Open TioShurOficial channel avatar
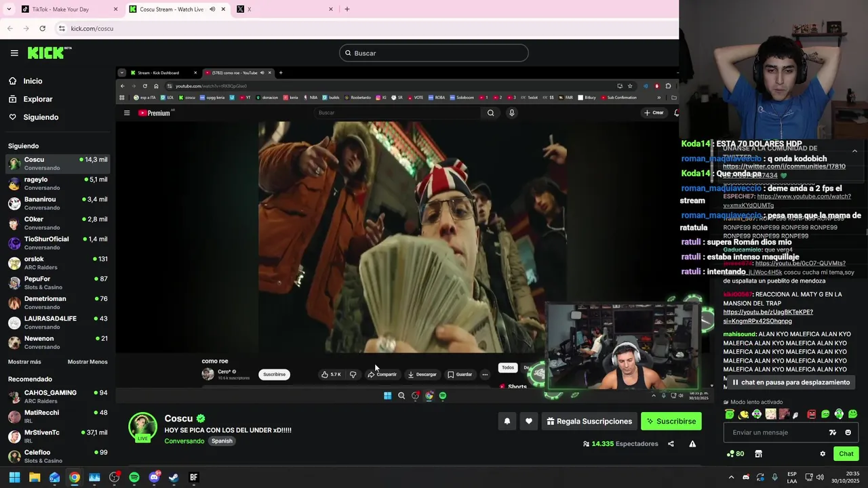This screenshot has width=868, height=488. tap(14, 243)
